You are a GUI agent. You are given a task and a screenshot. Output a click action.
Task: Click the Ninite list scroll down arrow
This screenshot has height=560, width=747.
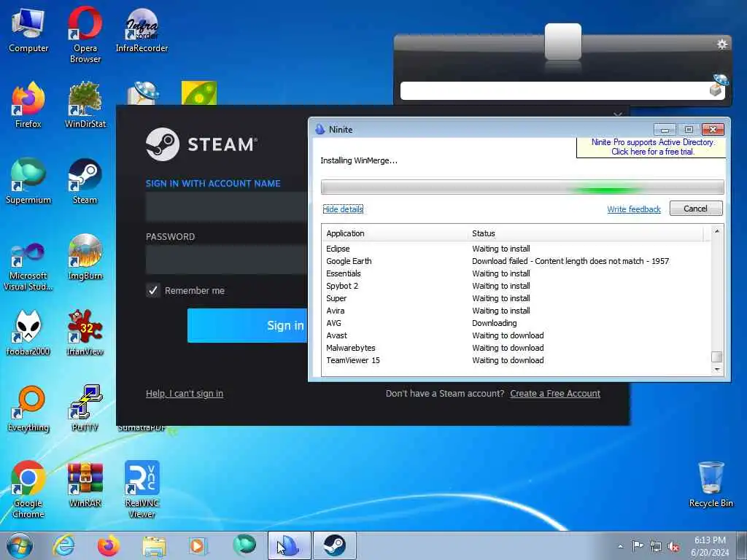click(x=717, y=370)
